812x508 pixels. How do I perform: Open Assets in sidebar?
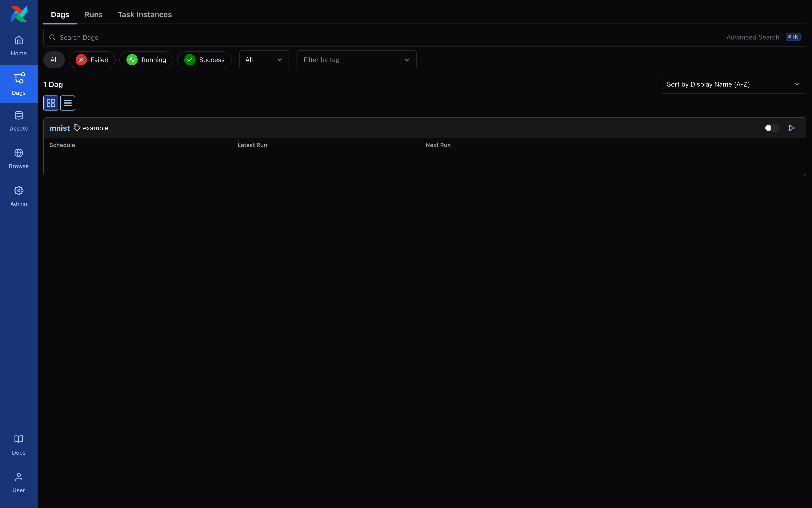pyautogui.click(x=19, y=121)
